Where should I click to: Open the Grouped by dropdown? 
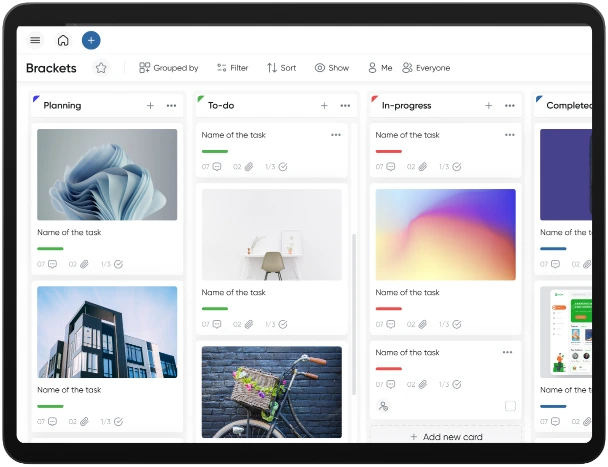click(168, 68)
